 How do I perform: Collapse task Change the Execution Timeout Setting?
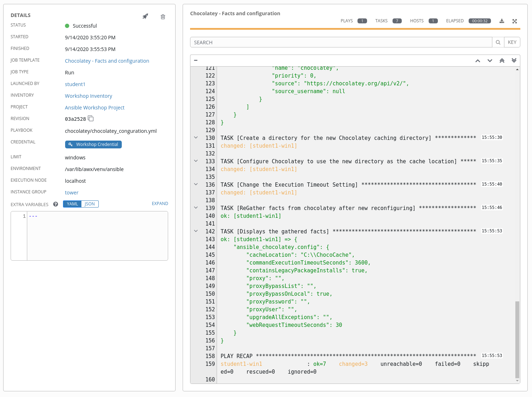click(196, 184)
